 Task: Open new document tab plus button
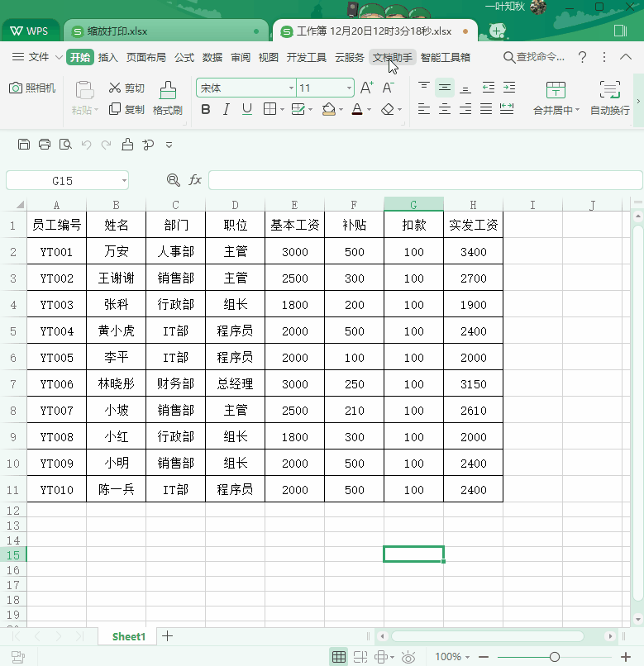(496, 31)
